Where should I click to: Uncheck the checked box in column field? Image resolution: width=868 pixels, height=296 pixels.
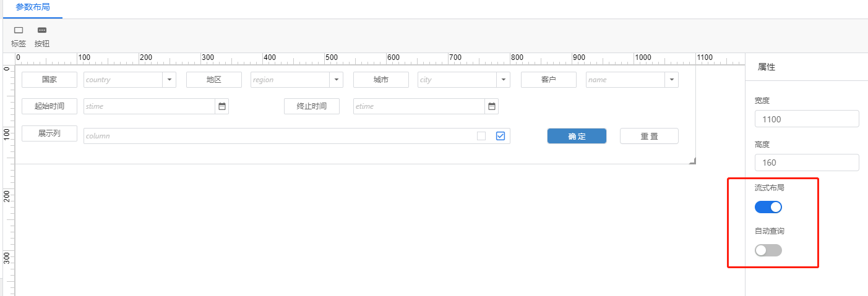point(501,136)
